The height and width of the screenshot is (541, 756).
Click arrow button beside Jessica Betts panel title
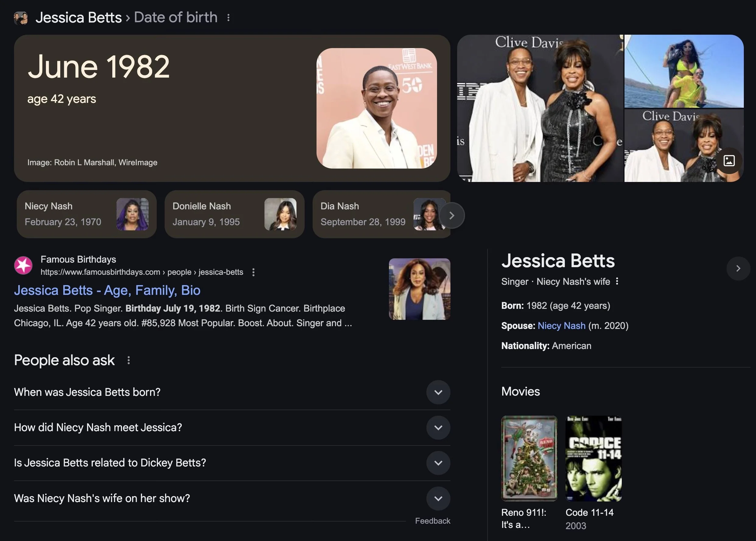[738, 268]
